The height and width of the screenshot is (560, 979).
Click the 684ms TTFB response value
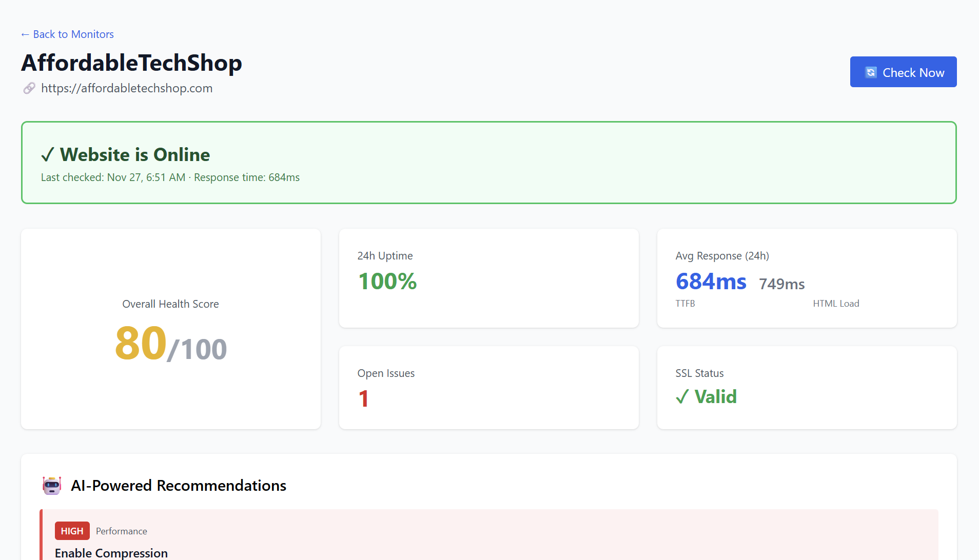point(711,282)
